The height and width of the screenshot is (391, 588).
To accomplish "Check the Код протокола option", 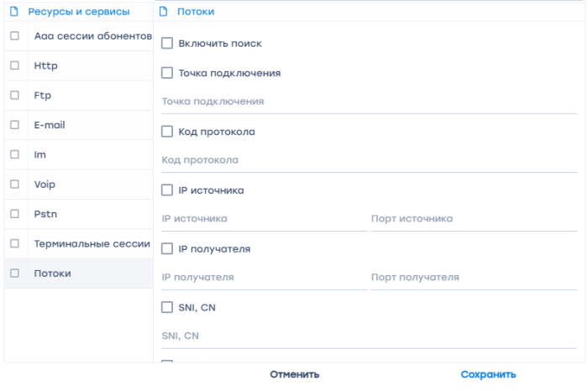I will (x=167, y=132).
